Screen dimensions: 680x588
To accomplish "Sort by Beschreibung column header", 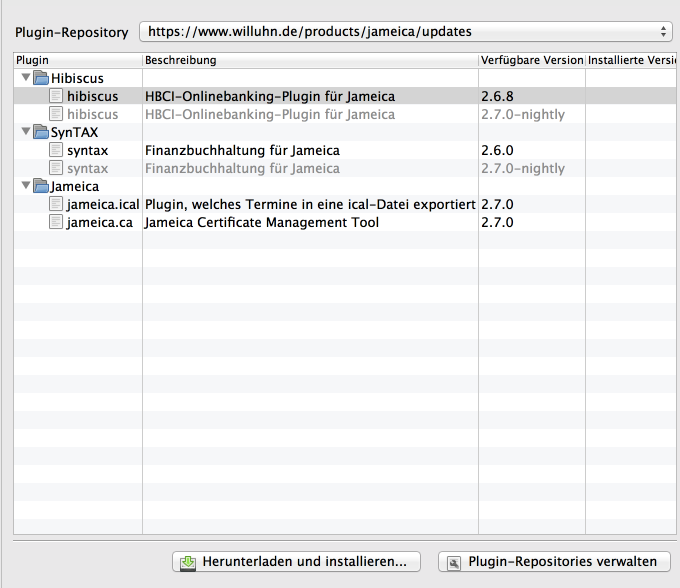I will coord(310,60).
